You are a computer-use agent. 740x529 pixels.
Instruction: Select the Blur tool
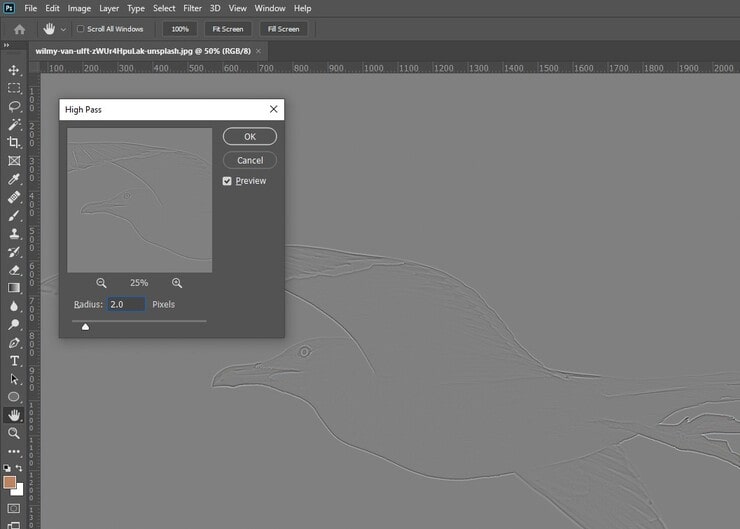(x=14, y=306)
